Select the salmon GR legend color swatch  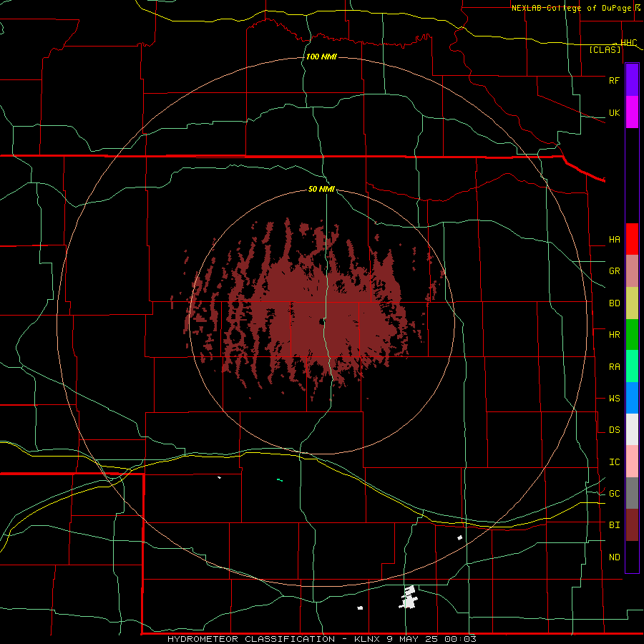click(x=632, y=271)
